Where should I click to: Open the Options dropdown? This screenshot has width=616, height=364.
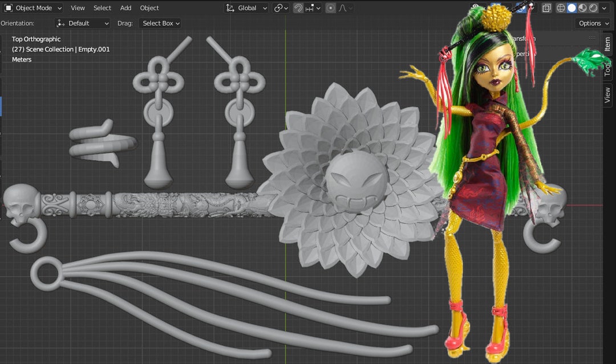click(593, 23)
